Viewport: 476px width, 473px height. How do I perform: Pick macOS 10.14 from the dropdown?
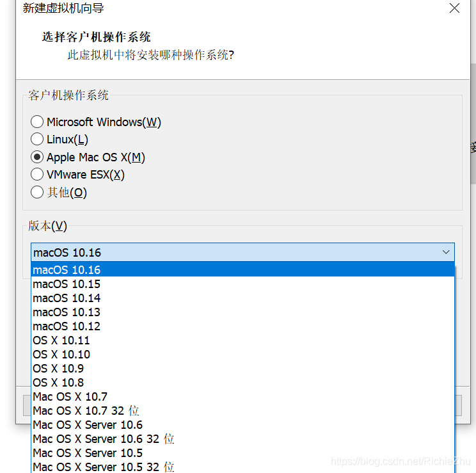coord(242,298)
